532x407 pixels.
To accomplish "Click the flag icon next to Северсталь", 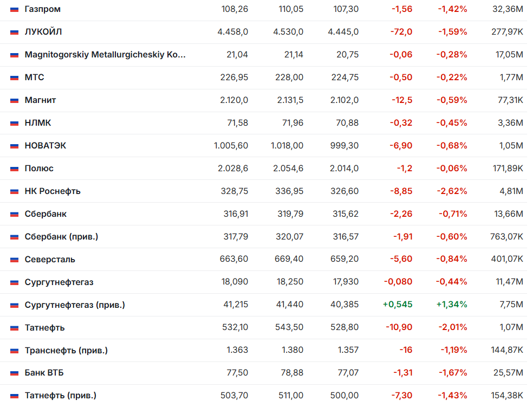I will coord(14,260).
